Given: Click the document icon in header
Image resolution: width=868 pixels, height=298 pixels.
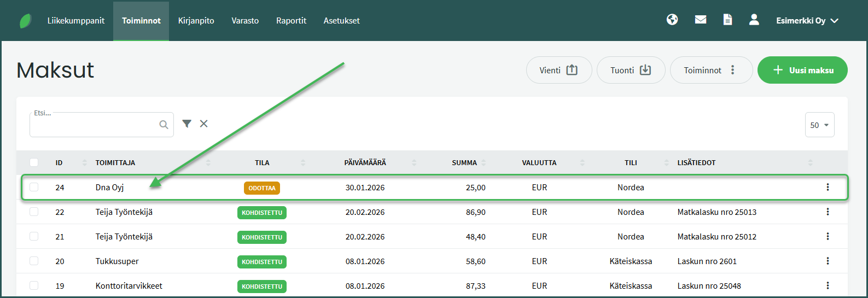Looking at the screenshot, I should tap(727, 20).
